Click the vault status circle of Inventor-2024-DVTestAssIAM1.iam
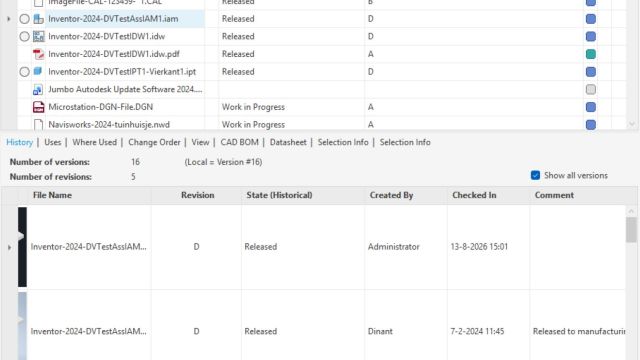640x360 pixels. (24, 19)
